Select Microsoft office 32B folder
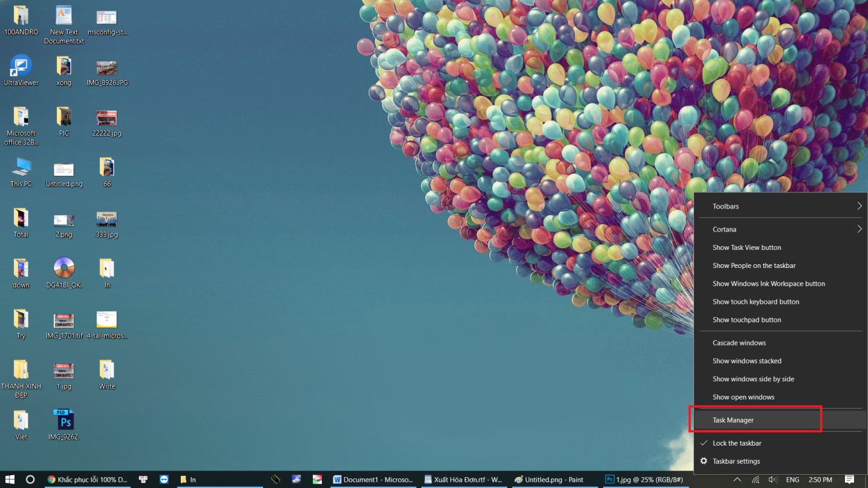868x488 pixels. coord(21,126)
